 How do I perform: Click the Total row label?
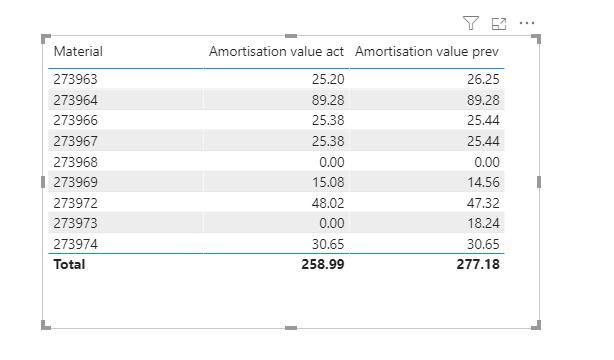[x=69, y=264]
